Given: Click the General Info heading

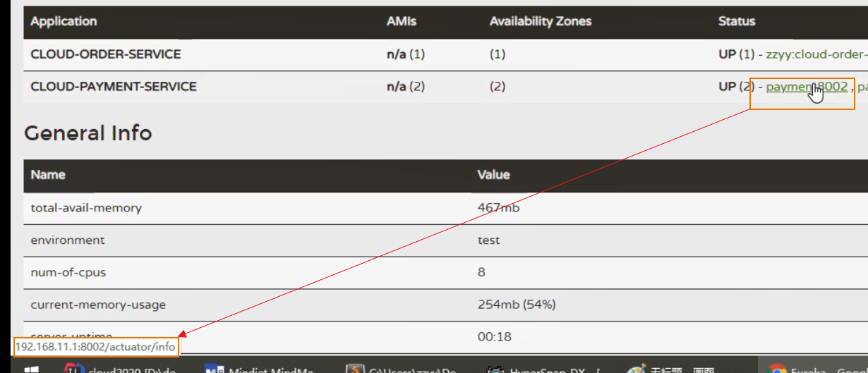Looking at the screenshot, I should pyautogui.click(x=88, y=133).
